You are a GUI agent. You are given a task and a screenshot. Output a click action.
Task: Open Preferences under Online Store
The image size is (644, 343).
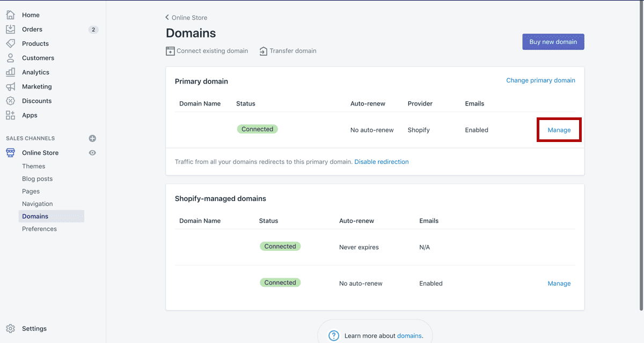tap(39, 229)
